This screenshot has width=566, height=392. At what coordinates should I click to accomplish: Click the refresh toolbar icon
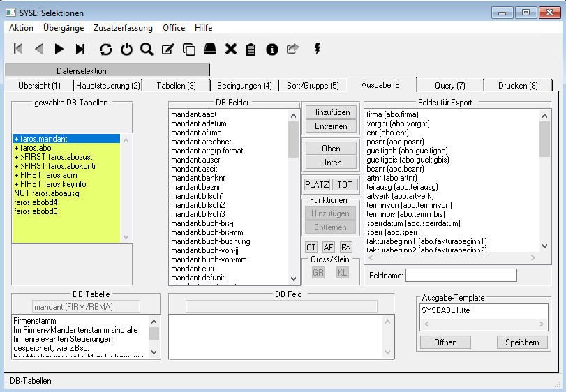106,49
